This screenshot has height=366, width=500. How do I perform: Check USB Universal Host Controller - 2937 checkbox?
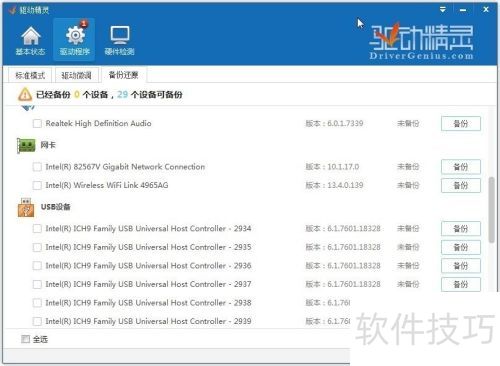37,284
